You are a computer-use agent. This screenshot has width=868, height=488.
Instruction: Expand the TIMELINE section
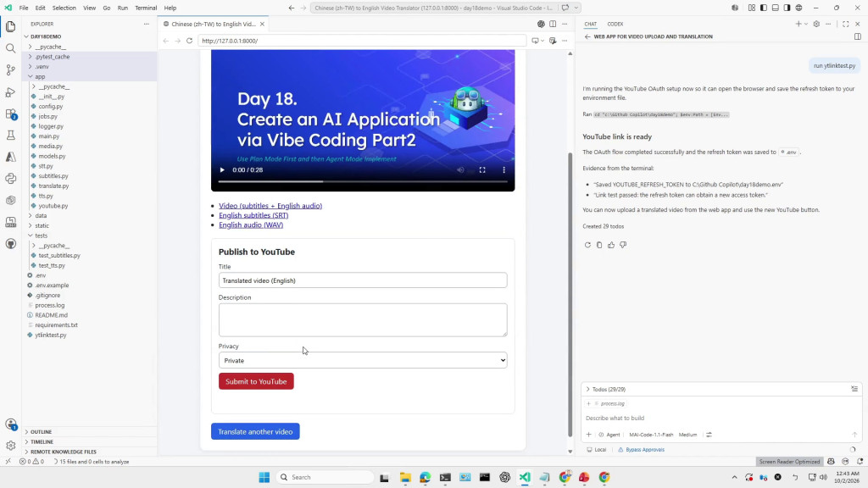[42, 441]
